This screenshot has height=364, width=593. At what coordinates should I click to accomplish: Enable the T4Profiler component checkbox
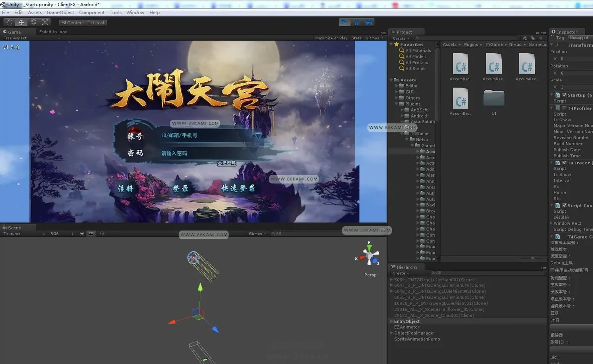pyautogui.click(x=564, y=108)
